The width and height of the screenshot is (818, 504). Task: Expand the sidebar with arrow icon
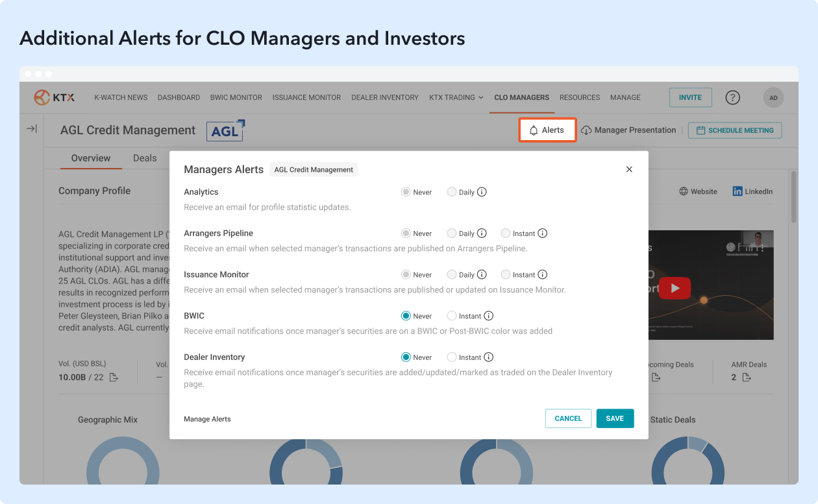coord(31,129)
